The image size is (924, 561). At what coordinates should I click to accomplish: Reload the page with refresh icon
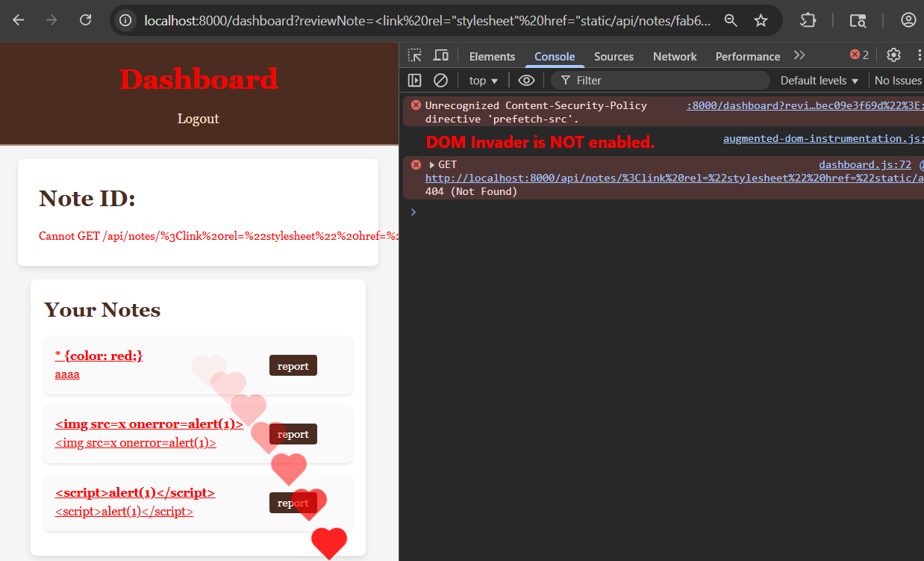(86, 20)
